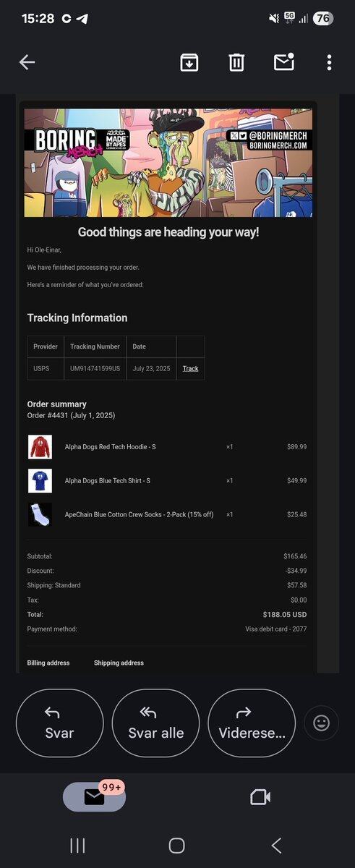This screenshot has width=355, height=868.
Task: Add an emoji reaction with smiley icon
Action: coord(321,723)
